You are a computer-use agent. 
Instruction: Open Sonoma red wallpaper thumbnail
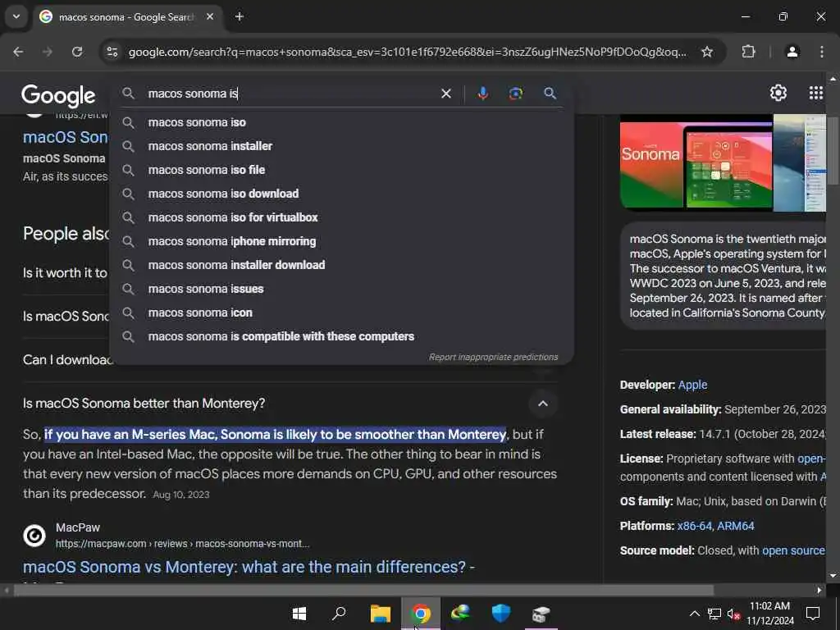click(650, 163)
